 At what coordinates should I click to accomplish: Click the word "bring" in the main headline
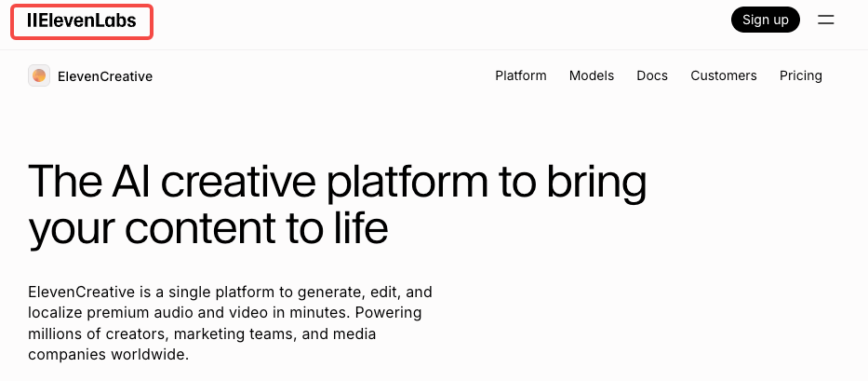pos(595,184)
